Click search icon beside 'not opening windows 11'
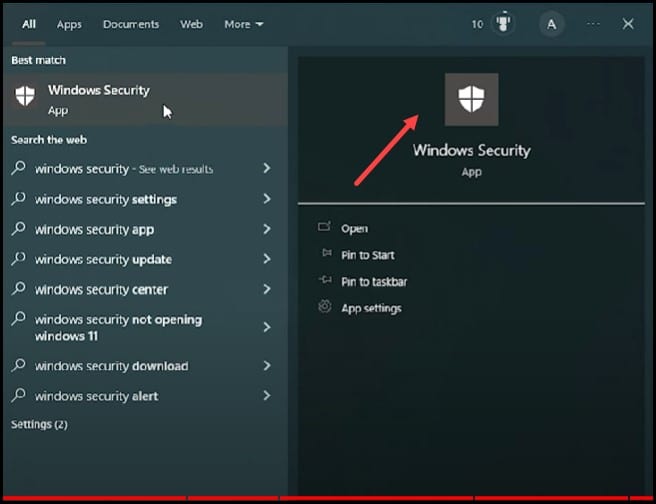The height and width of the screenshot is (504, 656). [x=18, y=319]
